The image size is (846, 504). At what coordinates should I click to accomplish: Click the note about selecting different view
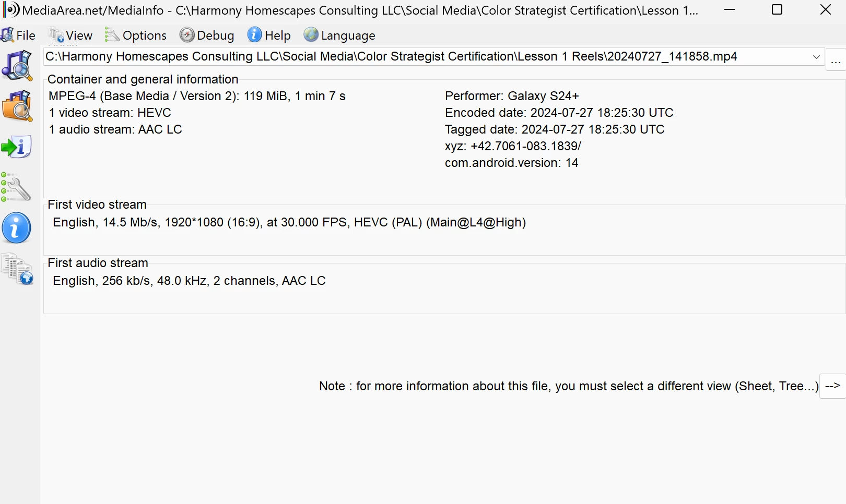tap(569, 386)
